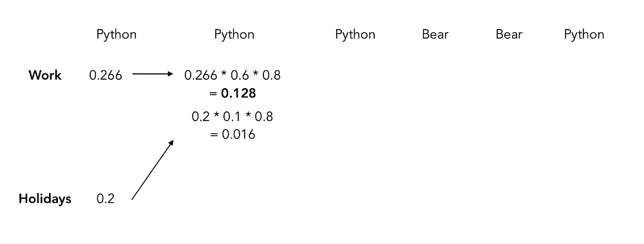Click the bold result = 0.128

pos(232,93)
